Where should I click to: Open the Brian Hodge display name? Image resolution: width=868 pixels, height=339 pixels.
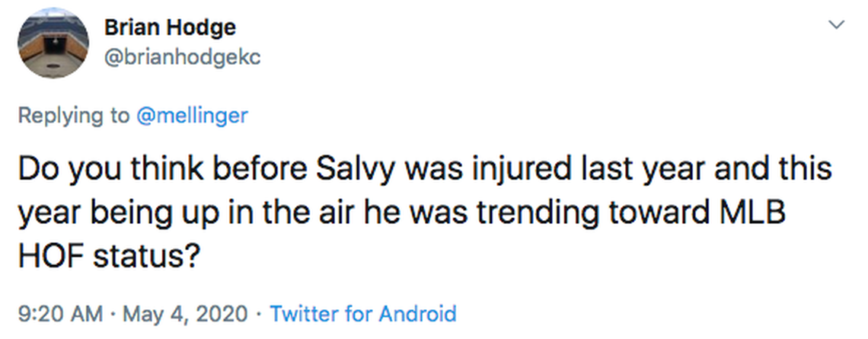(170, 28)
